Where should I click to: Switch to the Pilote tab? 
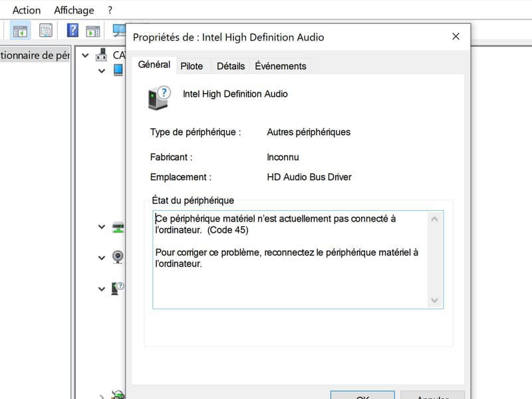[192, 66]
